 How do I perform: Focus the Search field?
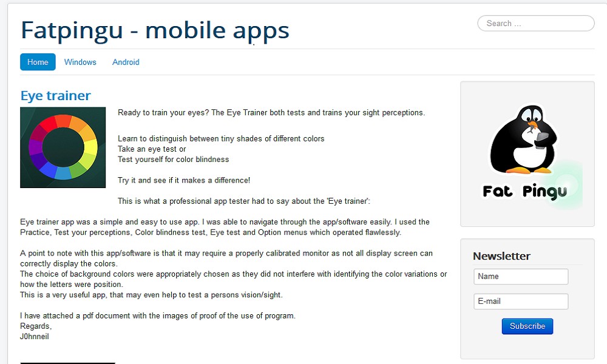click(x=536, y=24)
